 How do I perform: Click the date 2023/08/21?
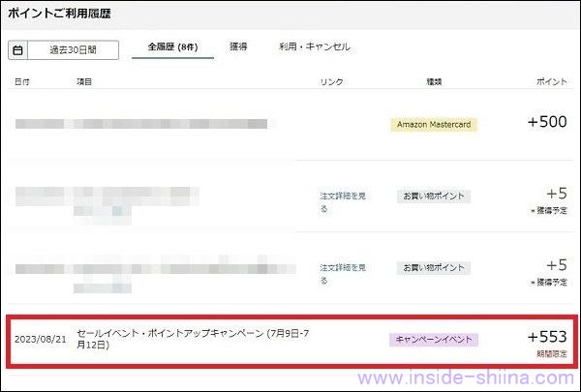click(41, 340)
